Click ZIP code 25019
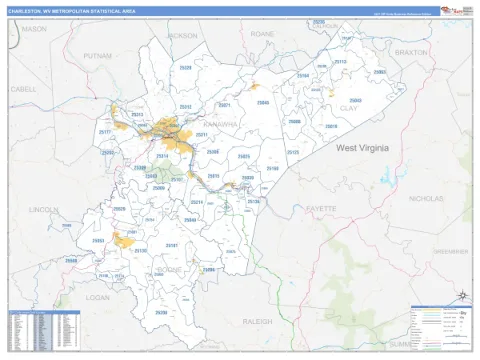480x360 pixels. click(331, 126)
